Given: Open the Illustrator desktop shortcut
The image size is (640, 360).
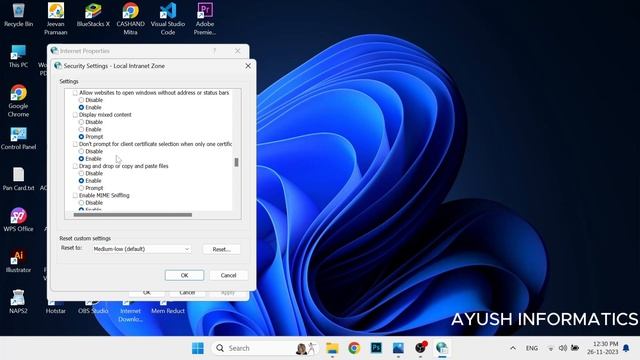Looking at the screenshot, I should (x=18, y=261).
